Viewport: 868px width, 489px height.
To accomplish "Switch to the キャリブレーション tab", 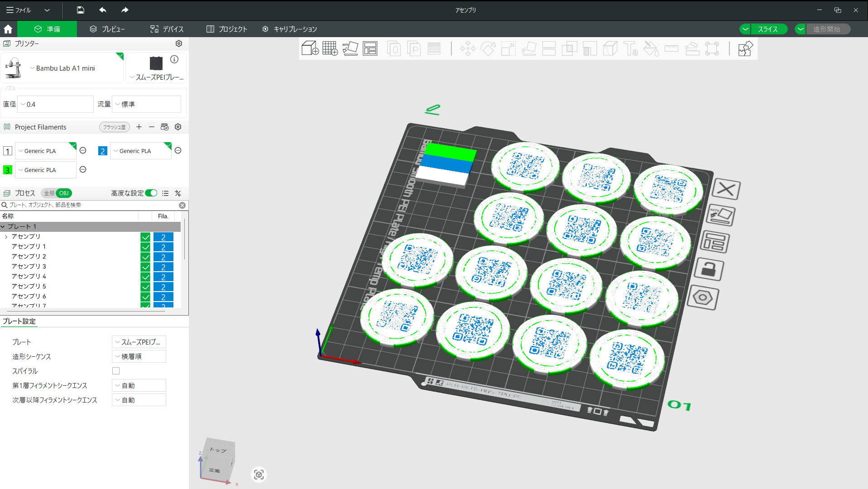I will tap(289, 29).
